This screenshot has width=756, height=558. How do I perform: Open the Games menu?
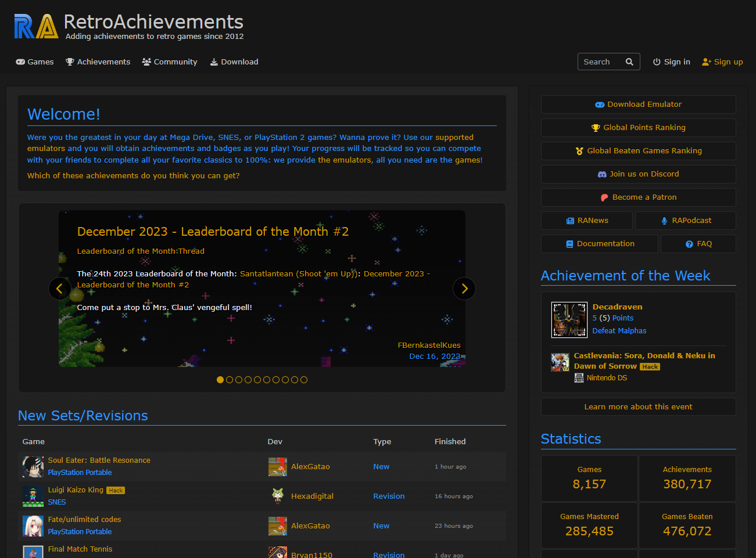(35, 62)
